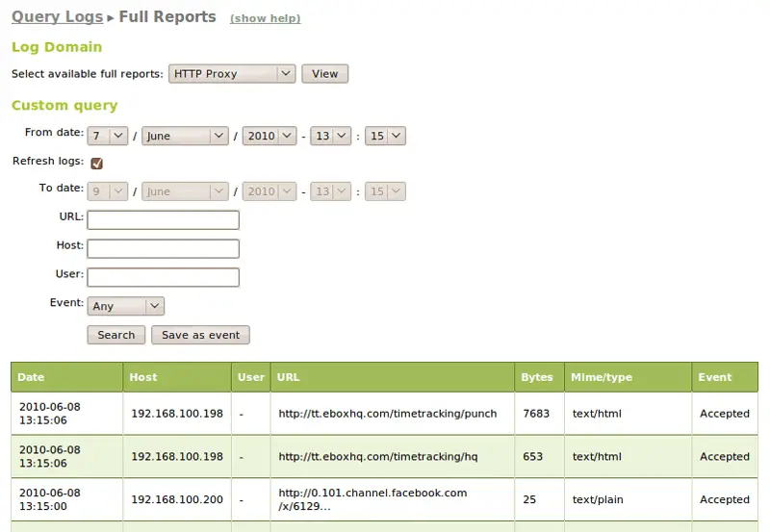Click host 192.168.100.200 cell
Viewport: 770px width, 532px height.
[x=177, y=499]
